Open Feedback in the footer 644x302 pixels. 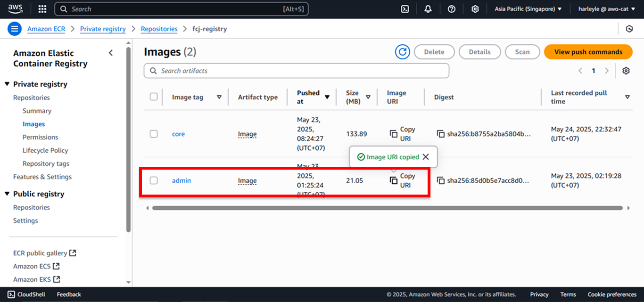(69, 294)
